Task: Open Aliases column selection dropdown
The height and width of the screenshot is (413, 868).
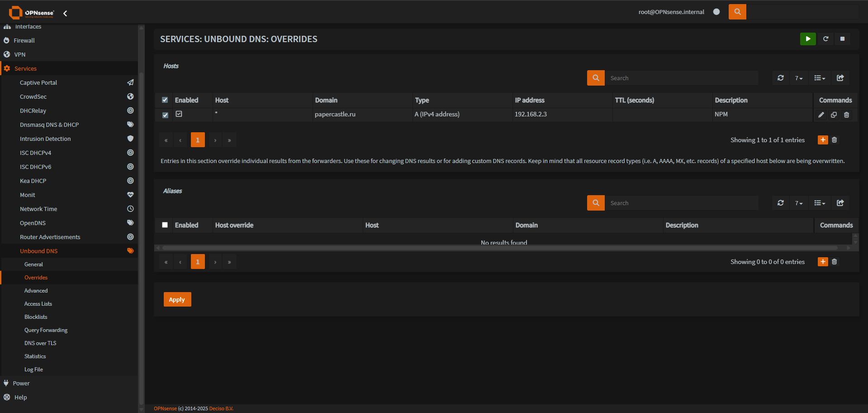Action: (820, 203)
